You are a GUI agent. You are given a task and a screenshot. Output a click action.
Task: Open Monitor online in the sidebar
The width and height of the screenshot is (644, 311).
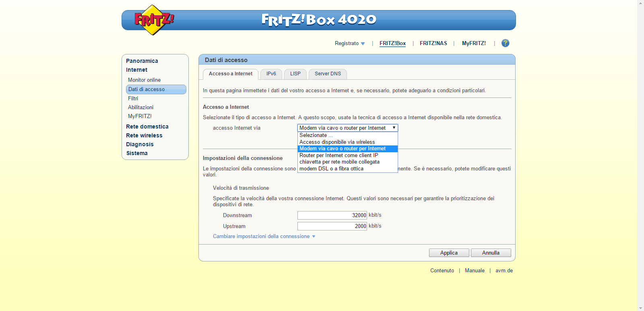click(144, 80)
